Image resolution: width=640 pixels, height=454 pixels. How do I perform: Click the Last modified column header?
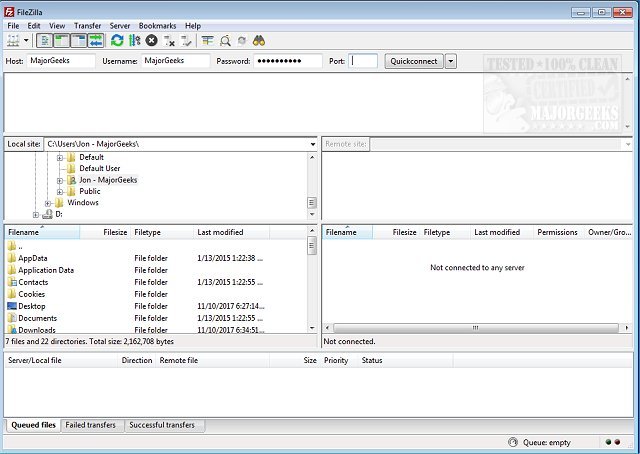coord(220,232)
